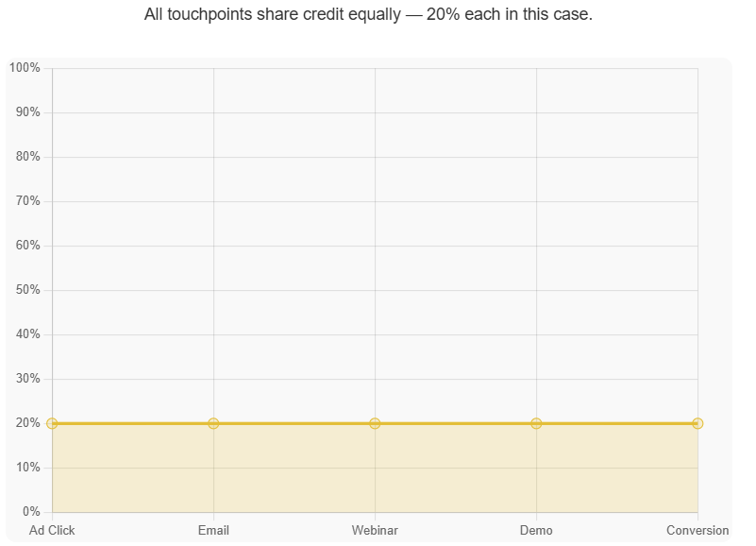The height and width of the screenshot is (546, 756).
Task: Click the Email data point marker
Action: 213,423
